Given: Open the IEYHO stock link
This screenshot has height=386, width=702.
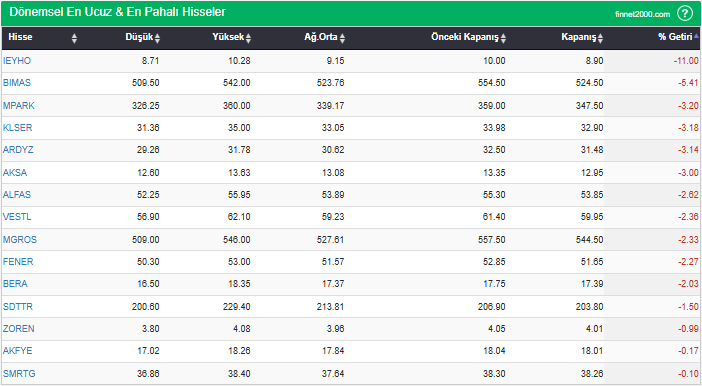Looking at the screenshot, I should pos(17,61).
